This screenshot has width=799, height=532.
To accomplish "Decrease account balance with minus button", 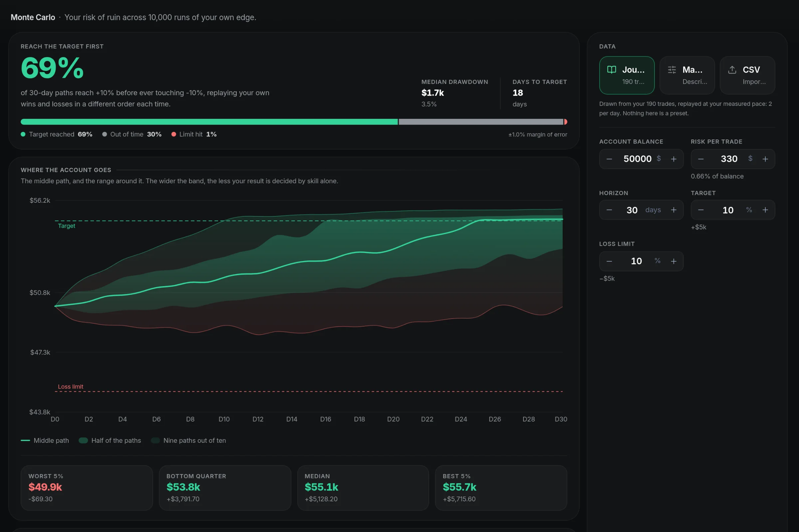I will pos(609,159).
